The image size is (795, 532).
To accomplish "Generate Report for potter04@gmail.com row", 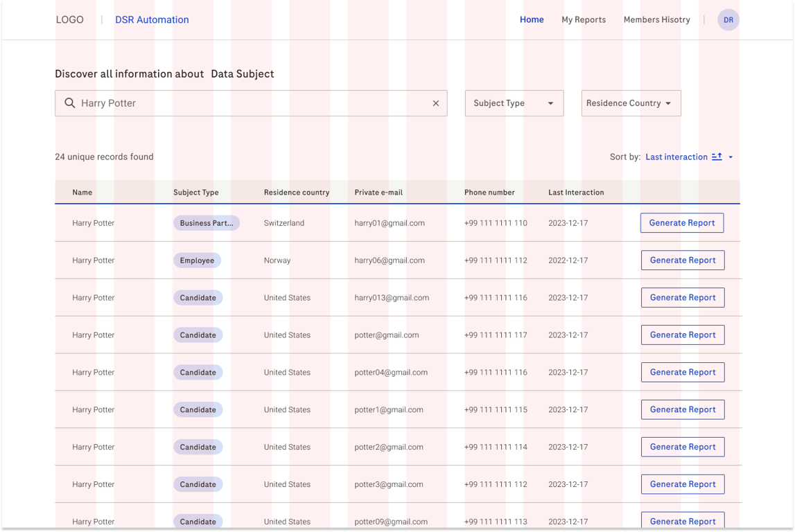I will pyautogui.click(x=683, y=372).
